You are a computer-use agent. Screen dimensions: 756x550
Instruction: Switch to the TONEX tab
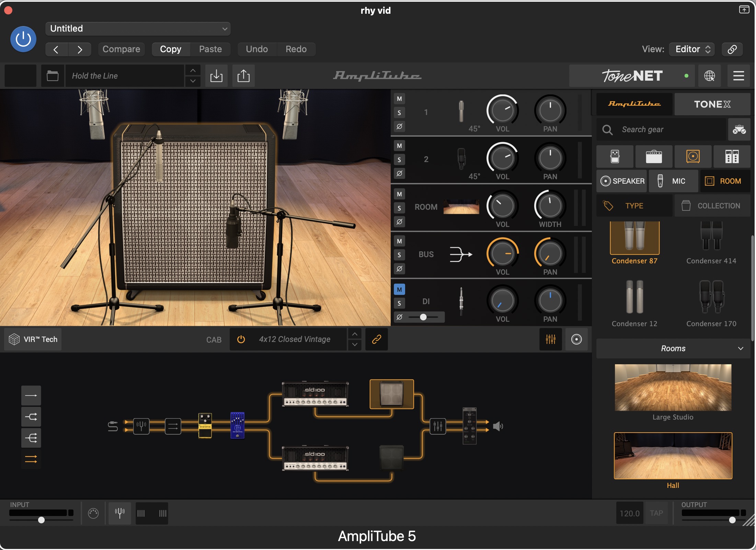712,104
